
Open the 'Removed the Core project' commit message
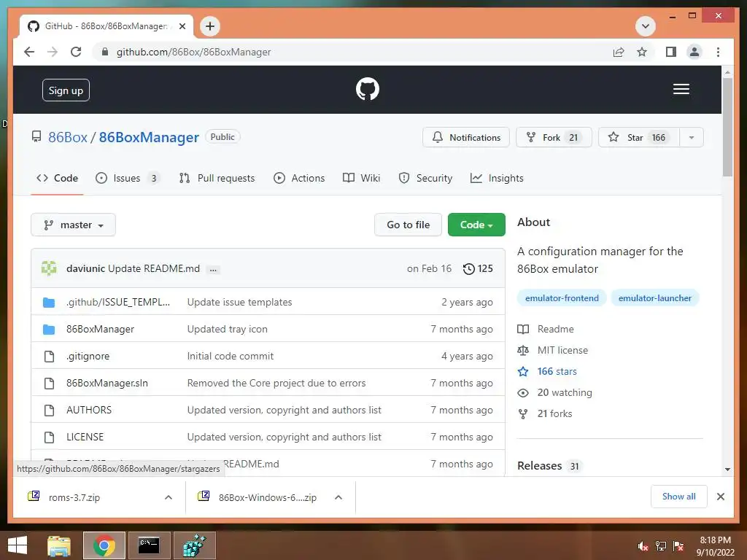click(x=276, y=384)
